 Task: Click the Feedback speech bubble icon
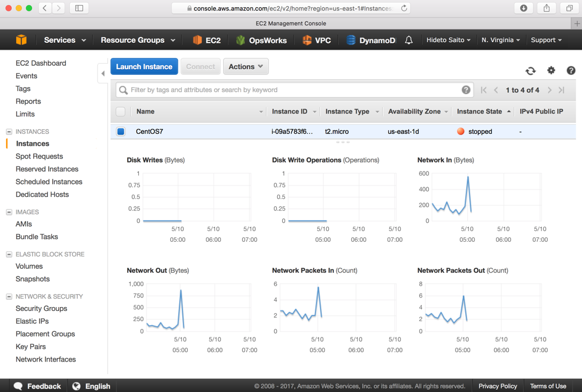pyautogui.click(x=18, y=386)
